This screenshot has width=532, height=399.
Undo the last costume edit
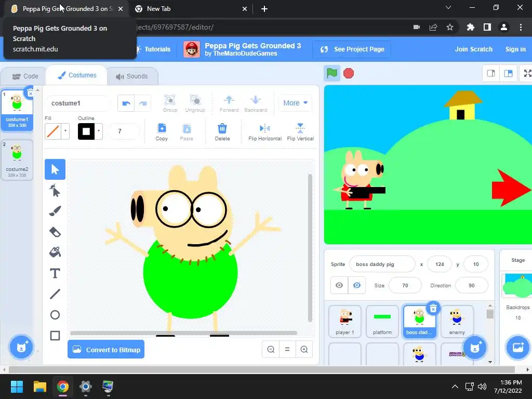click(x=126, y=103)
